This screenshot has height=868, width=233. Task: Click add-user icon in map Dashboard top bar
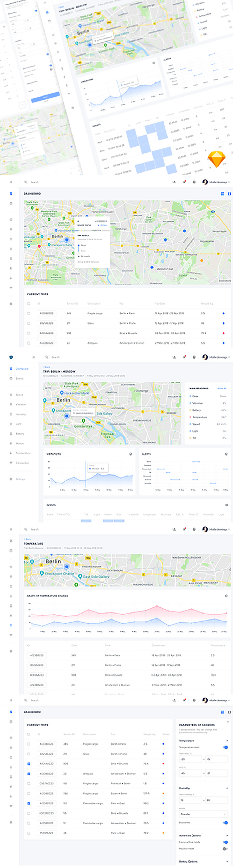pyautogui.click(x=174, y=182)
